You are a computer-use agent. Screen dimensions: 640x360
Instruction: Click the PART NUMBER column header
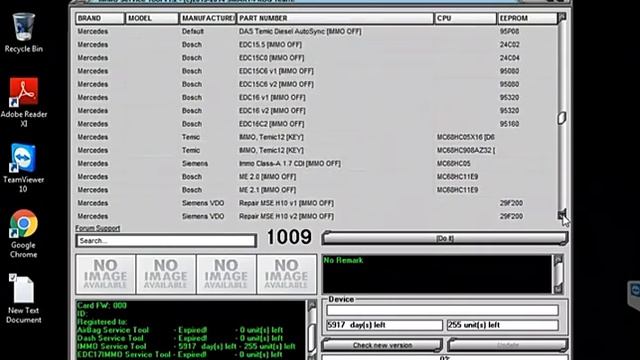(x=335, y=18)
